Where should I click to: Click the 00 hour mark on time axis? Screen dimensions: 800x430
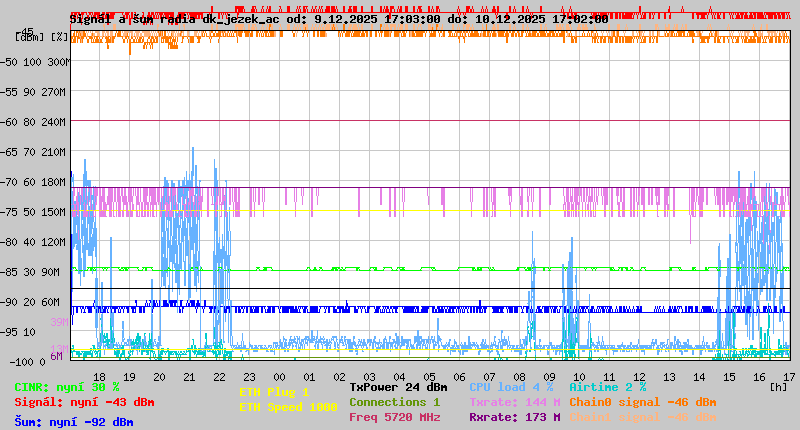280,376
